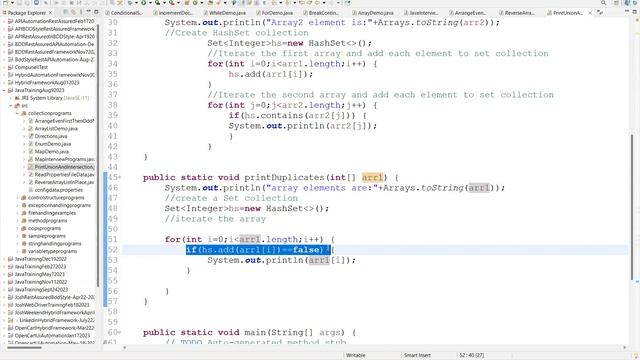Select configdata.properties file
Image resolution: width=640 pixels, height=360 pixels.
click(x=56, y=190)
